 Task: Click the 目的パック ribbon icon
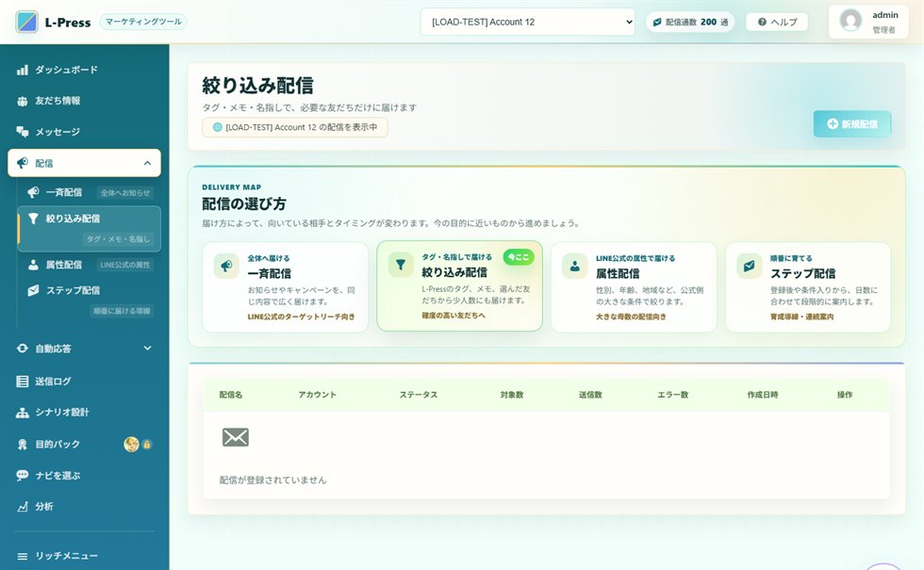click(23, 445)
